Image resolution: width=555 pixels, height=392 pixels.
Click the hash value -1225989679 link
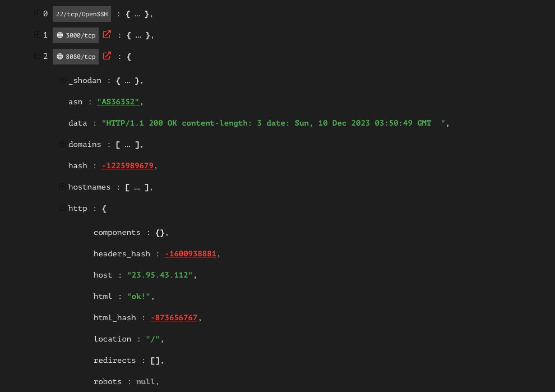click(127, 165)
